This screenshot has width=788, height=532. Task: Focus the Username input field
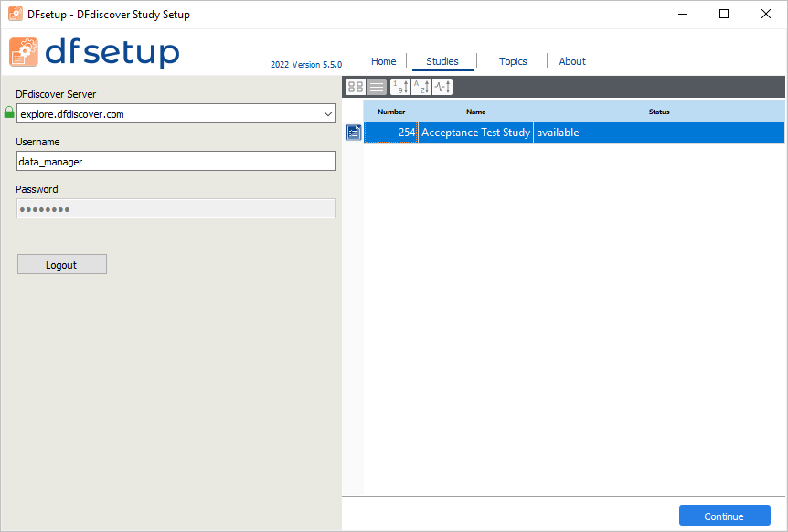point(176,161)
